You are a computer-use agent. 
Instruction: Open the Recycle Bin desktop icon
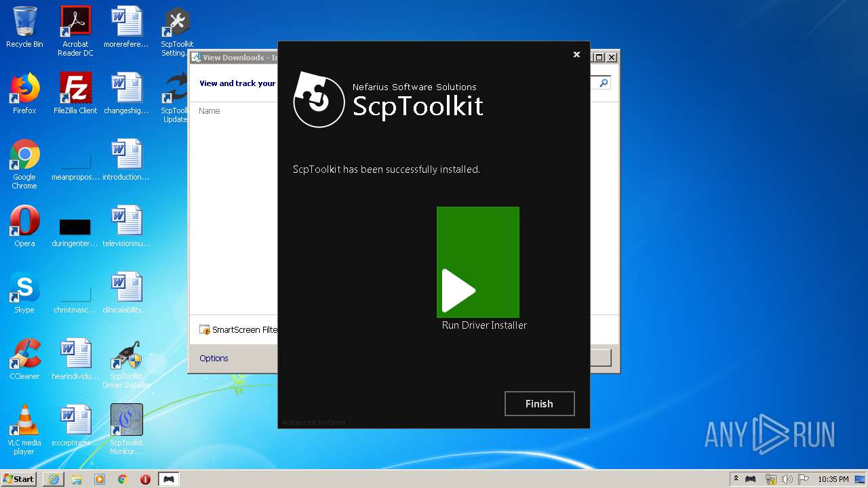(24, 28)
